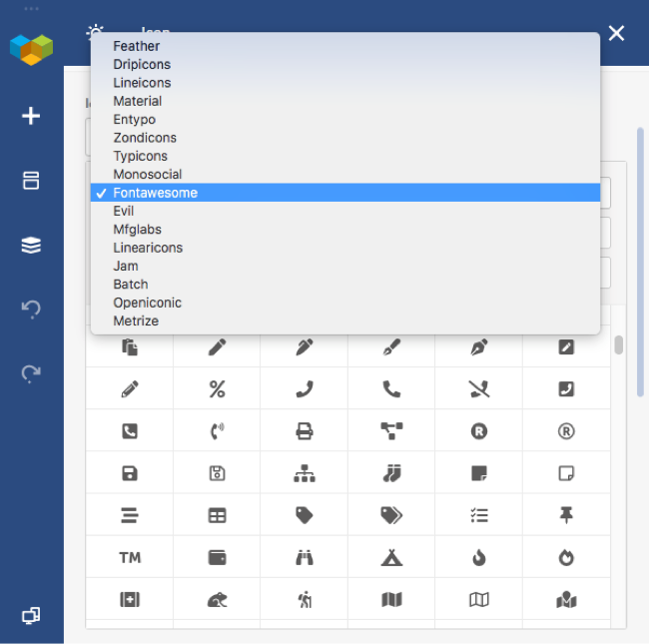The height and width of the screenshot is (644, 649).
Task: Choose the binoculars icon
Action: pyautogui.click(x=305, y=557)
